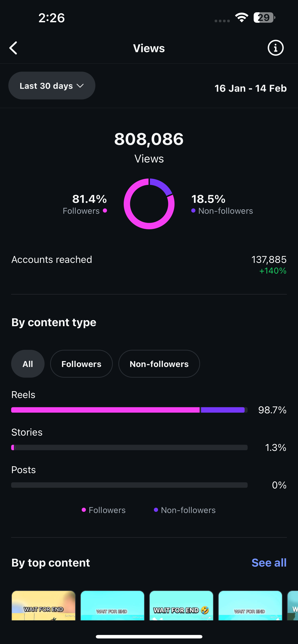Screen dimensions: 298x644
Task: Tap the followers/non-followers donut chart
Action: click(x=149, y=204)
